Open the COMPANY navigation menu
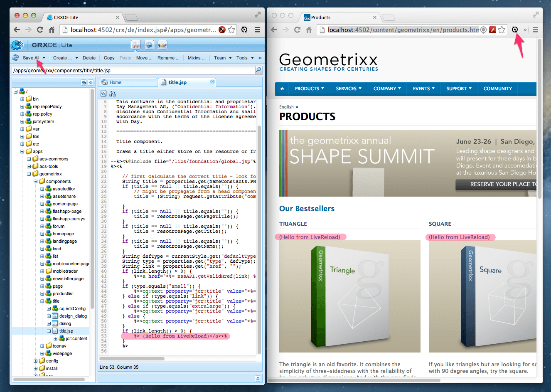 tap(387, 89)
